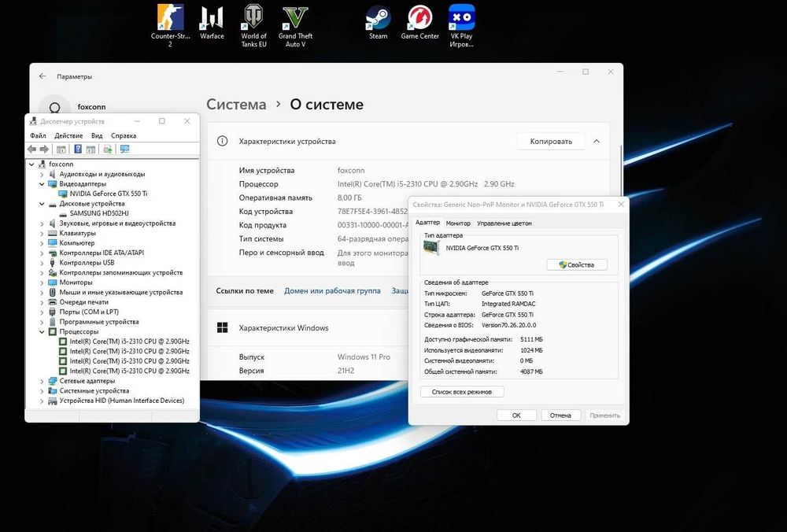The height and width of the screenshot is (532, 787).
Task: Collapse the Характеристики устройства section with the chevron
Action: tap(597, 141)
